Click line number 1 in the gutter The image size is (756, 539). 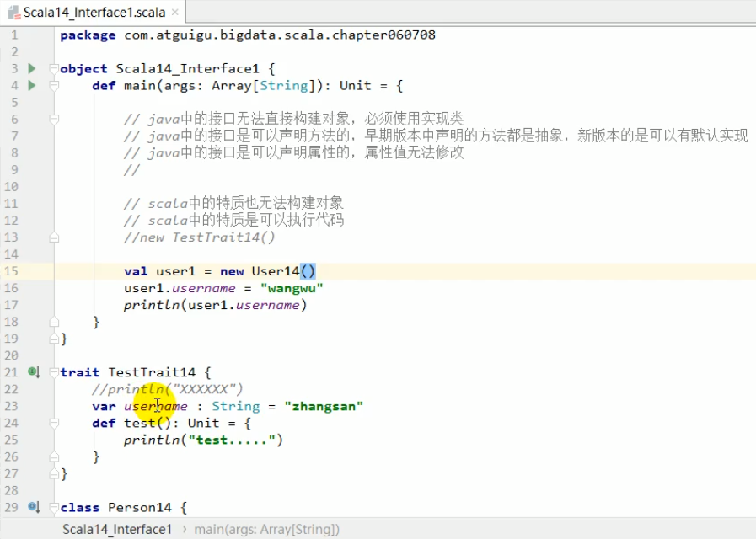point(14,35)
